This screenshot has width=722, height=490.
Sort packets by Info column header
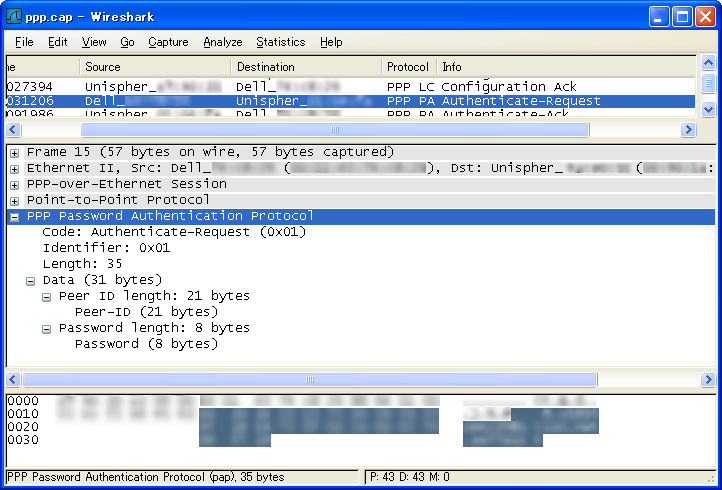tap(566, 67)
